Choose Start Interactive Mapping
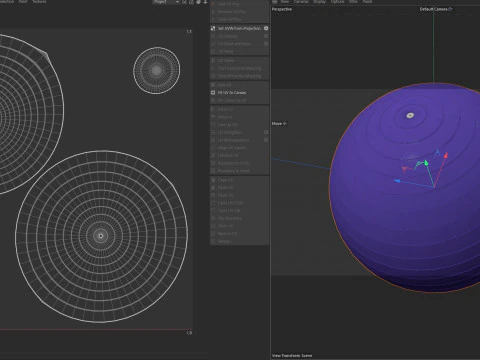 tap(239, 68)
